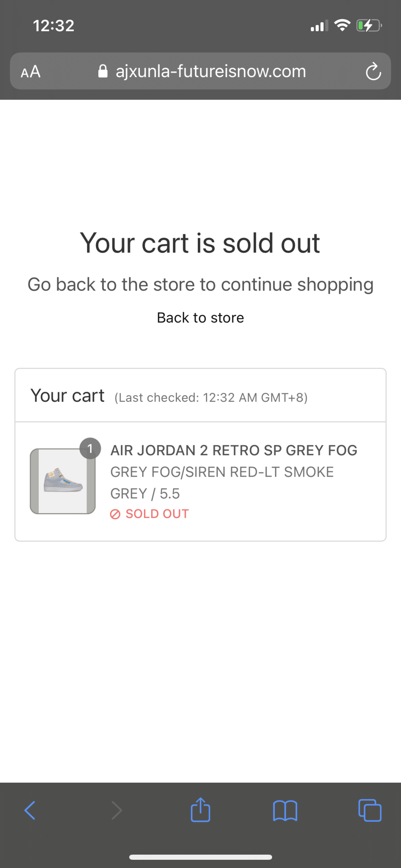Open the AA reader text options
Screen dimensions: 401x868
(x=31, y=72)
